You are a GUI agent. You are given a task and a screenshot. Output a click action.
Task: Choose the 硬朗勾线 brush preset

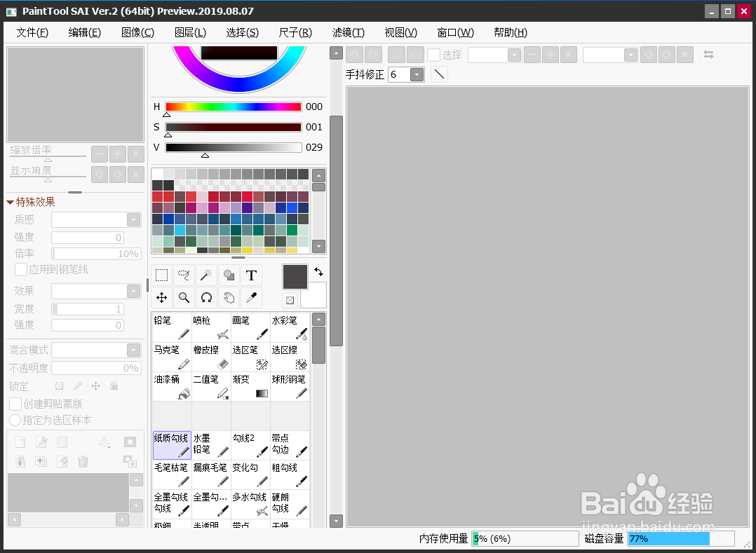[290, 504]
